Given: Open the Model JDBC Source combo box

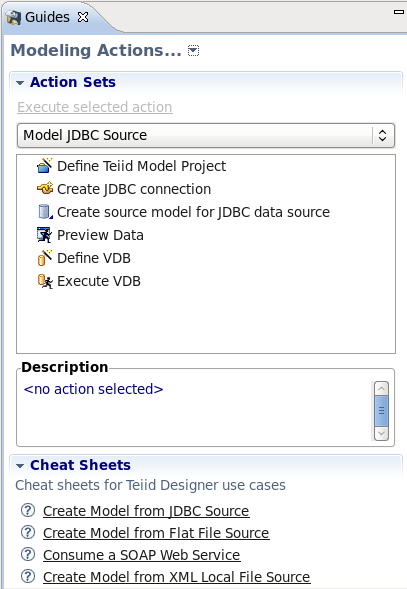Looking at the screenshot, I should (x=206, y=135).
